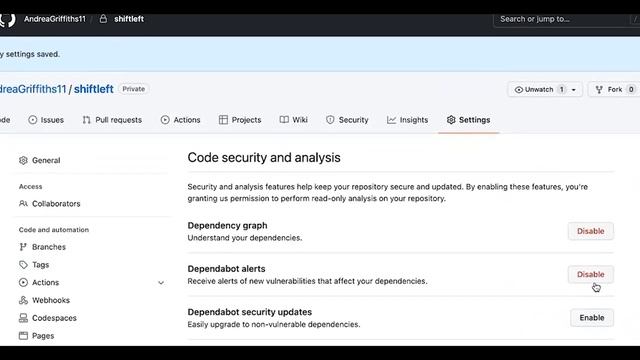Switch to the Pull requests tab
This screenshot has width=640, height=360.
point(112,120)
